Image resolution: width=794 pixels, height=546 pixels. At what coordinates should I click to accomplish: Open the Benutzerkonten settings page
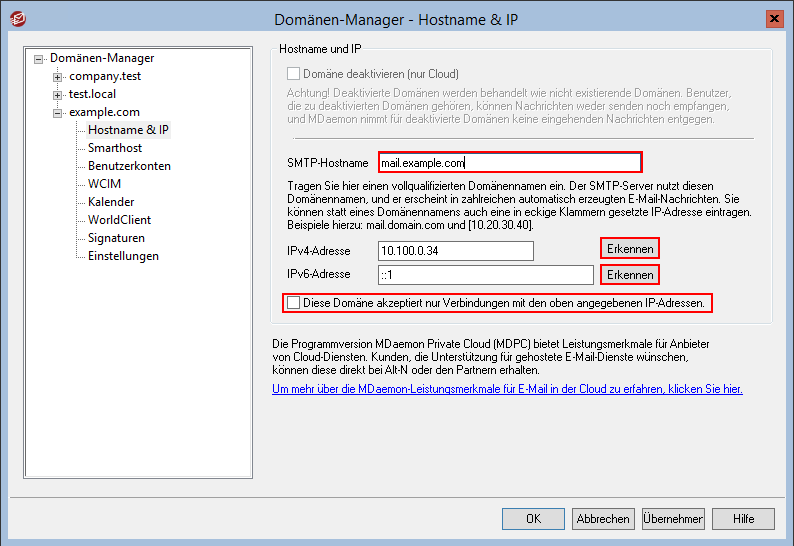pos(129,166)
